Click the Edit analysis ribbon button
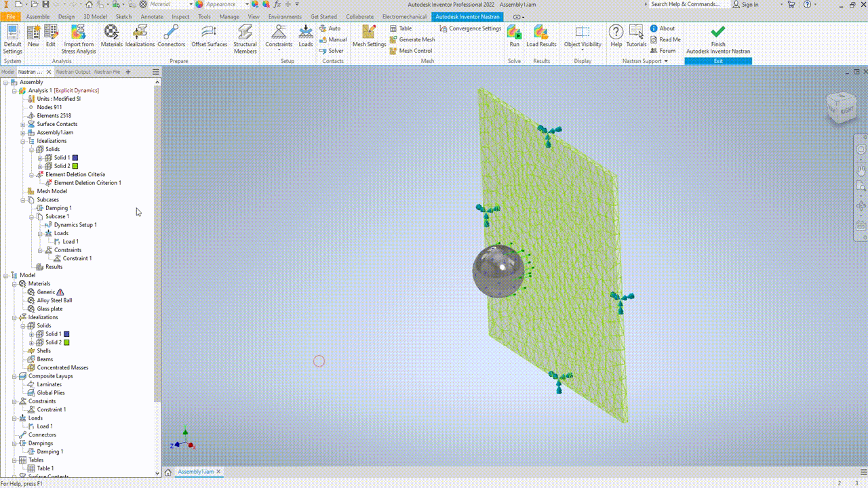 (x=51, y=36)
